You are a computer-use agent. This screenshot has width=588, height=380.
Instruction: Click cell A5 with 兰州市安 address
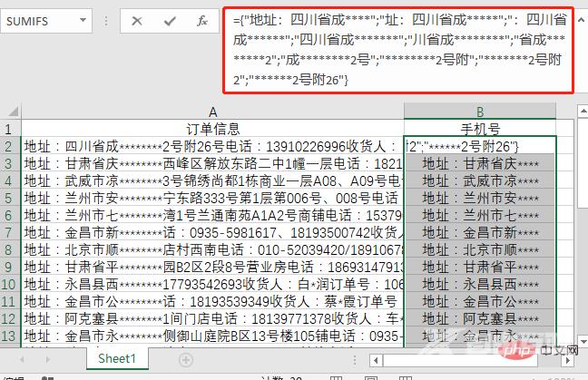[212, 198]
